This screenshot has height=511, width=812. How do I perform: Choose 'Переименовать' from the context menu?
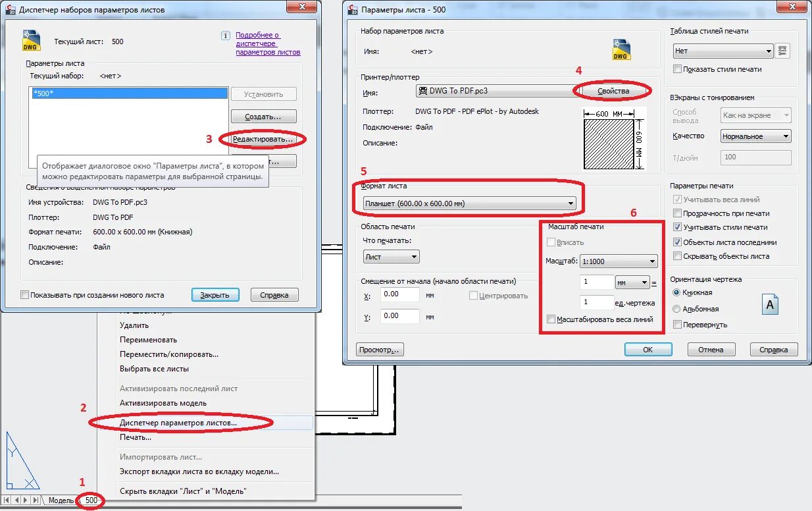point(148,340)
